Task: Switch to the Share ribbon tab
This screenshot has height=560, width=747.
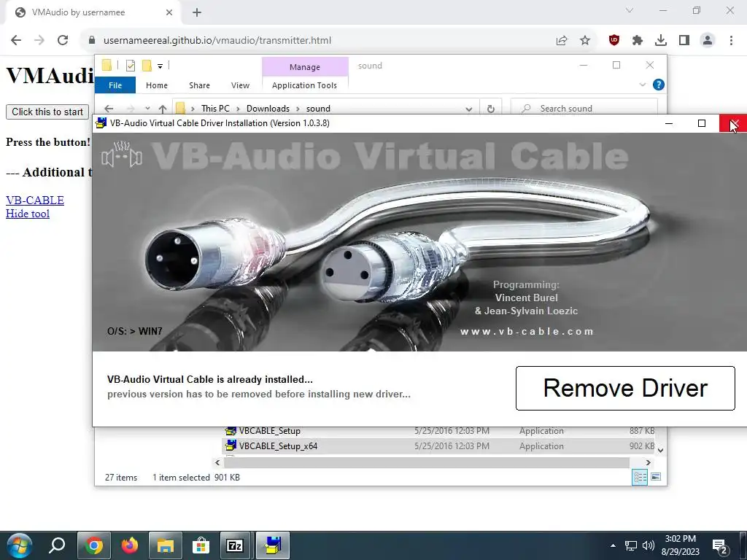Action: (199, 85)
